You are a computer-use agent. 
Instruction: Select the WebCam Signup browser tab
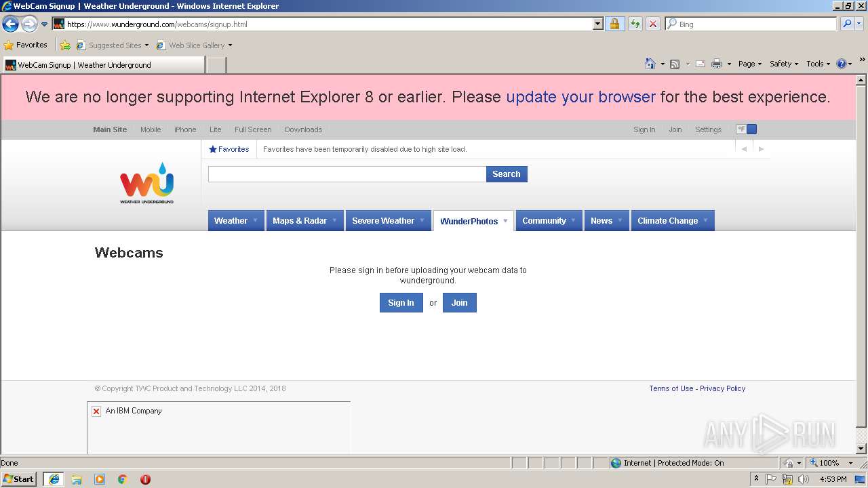(103, 65)
